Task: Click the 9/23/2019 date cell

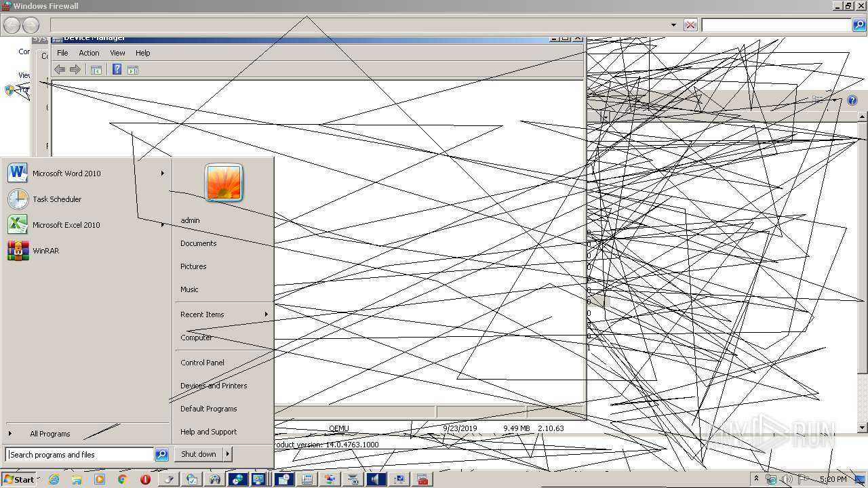Action: click(x=460, y=428)
